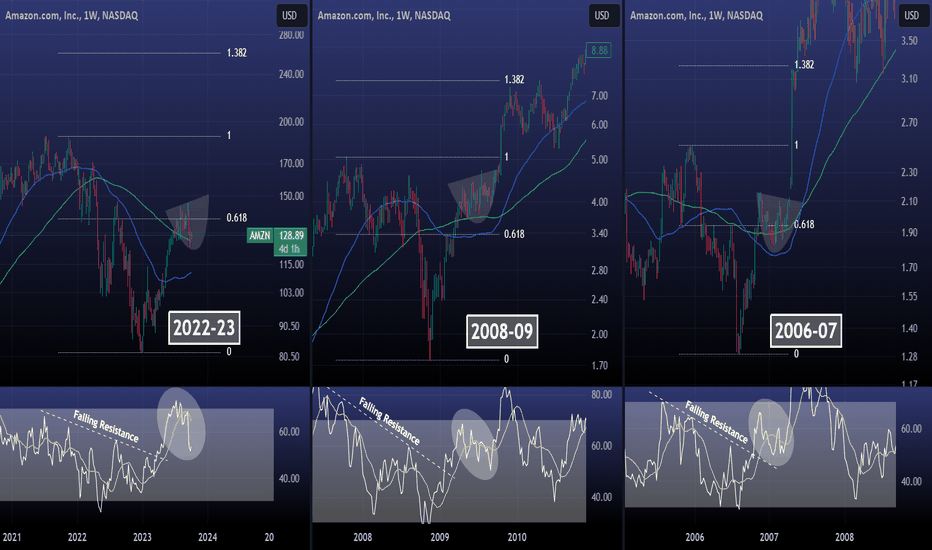The width and height of the screenshot is (932, 550).
Task: Click the 2021 time axis label
Action: [11, 538]
